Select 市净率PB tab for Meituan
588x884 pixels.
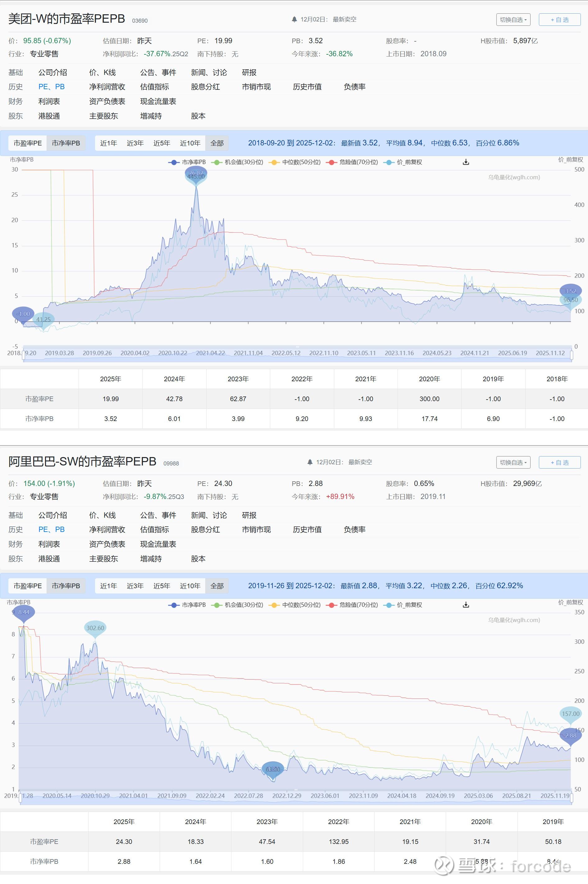click(66, 143)
